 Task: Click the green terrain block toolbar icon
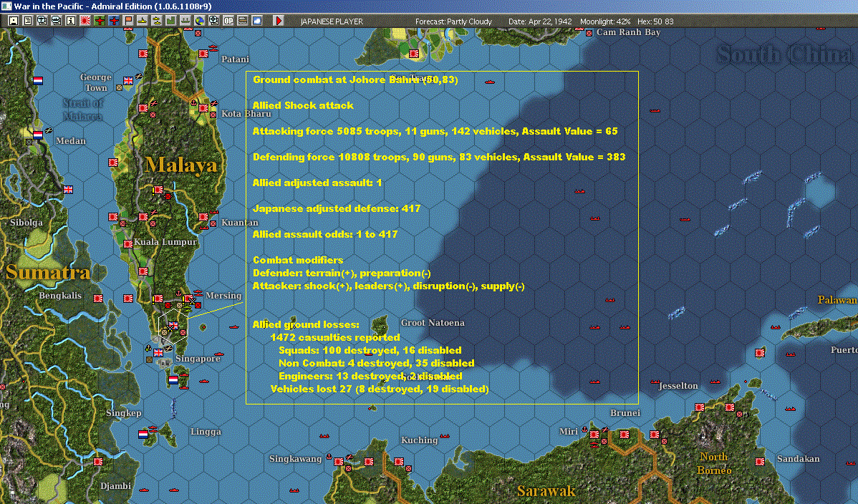pyautogui.click(x=170, y=21)
